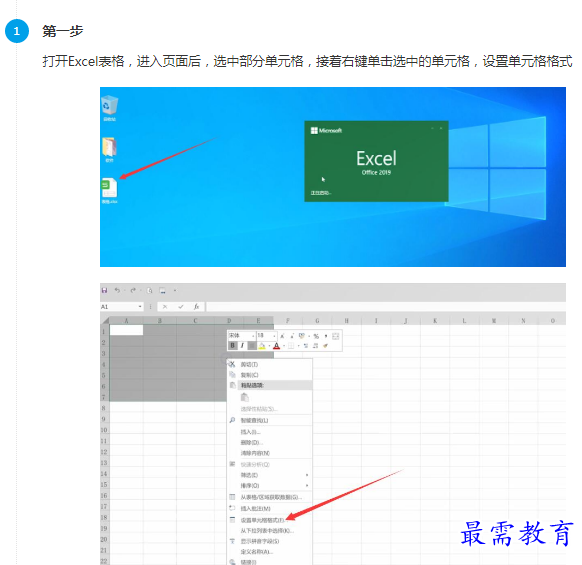This screenshot has height=565, width=582.
Task: Choose 设置单元格格式(F) Format Cells in context menu
Action: coord(270,520)
